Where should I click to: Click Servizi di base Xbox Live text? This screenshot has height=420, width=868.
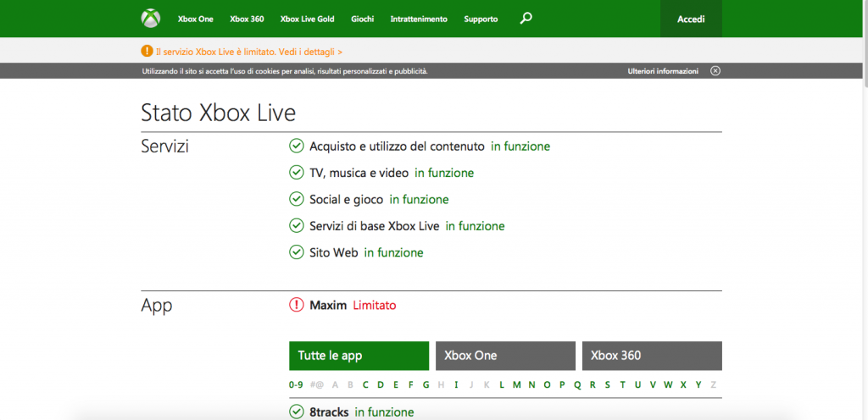[374, 226]
